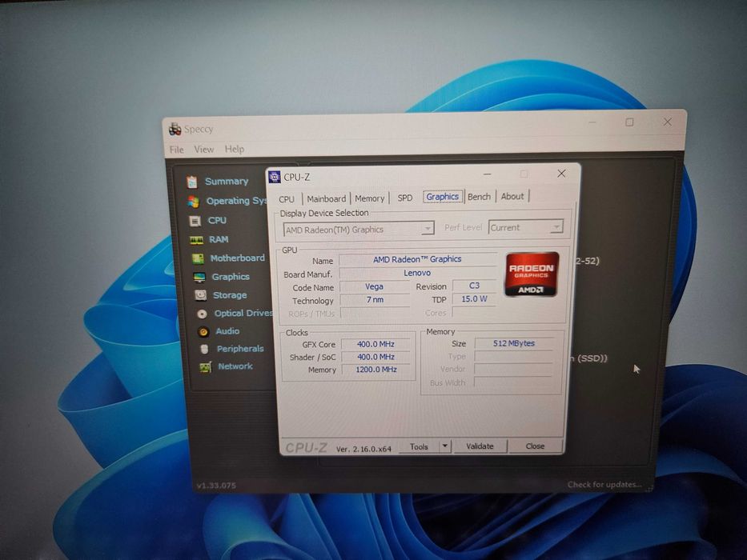The image size is (747, 560).
Task: Open the Display Device Selection dropdown
Action: (x=359, y=230)
